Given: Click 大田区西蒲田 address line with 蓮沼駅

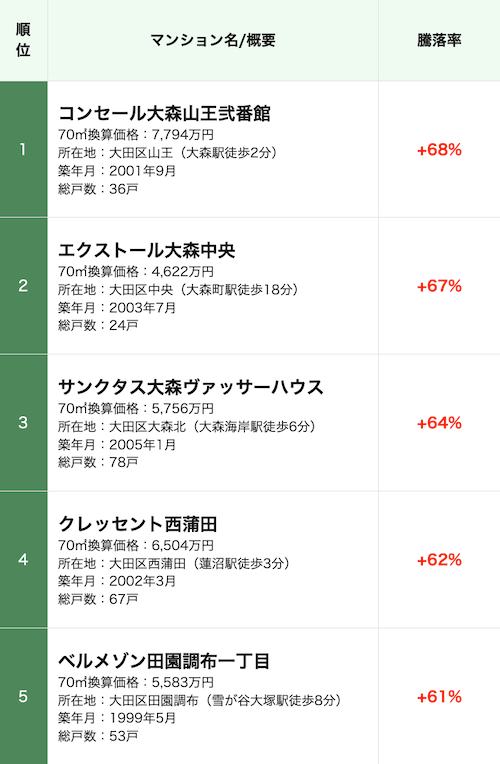Looking at the screenshot, I should pyautogui.click(x=174, y=564).
